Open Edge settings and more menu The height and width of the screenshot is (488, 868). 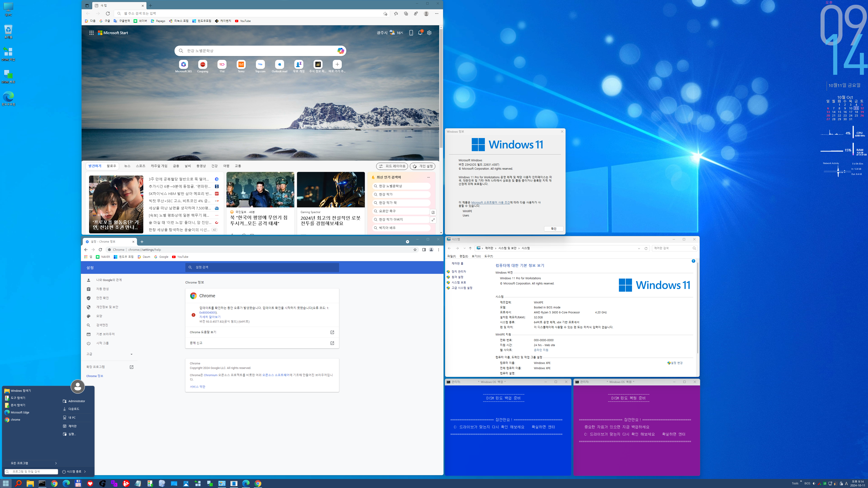(436, 14)
